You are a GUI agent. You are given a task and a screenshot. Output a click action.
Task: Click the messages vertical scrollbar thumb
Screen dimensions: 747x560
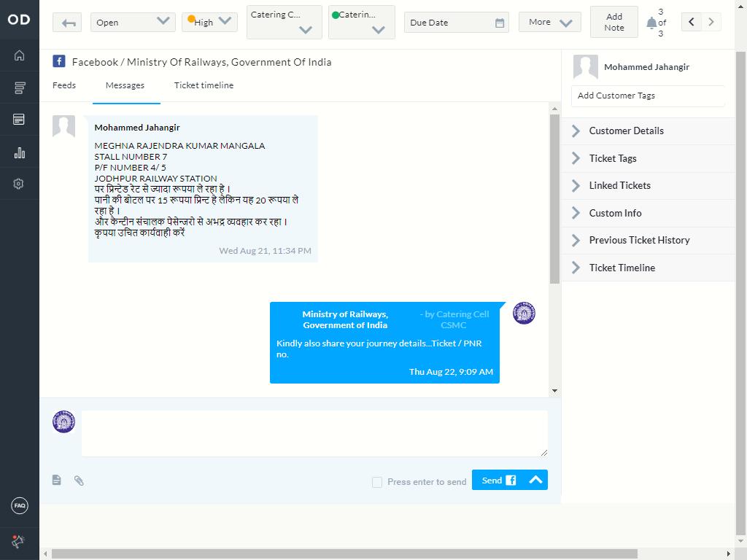click(554, 198)
